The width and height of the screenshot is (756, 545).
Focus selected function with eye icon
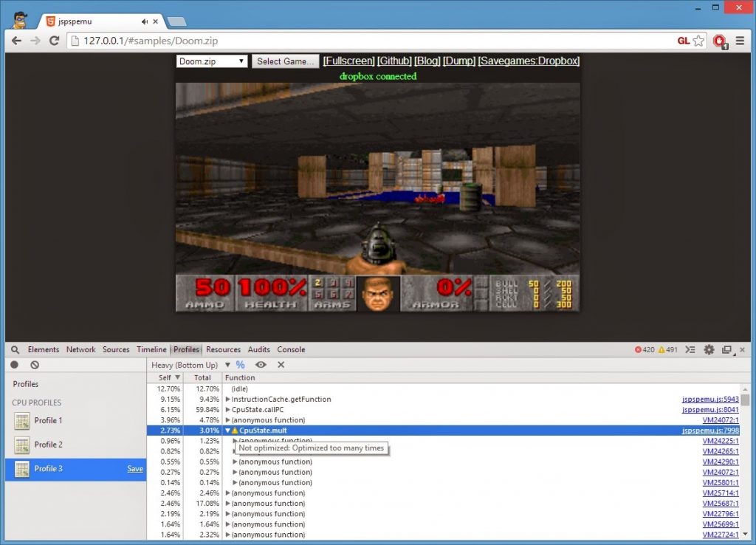coord(261,365)
